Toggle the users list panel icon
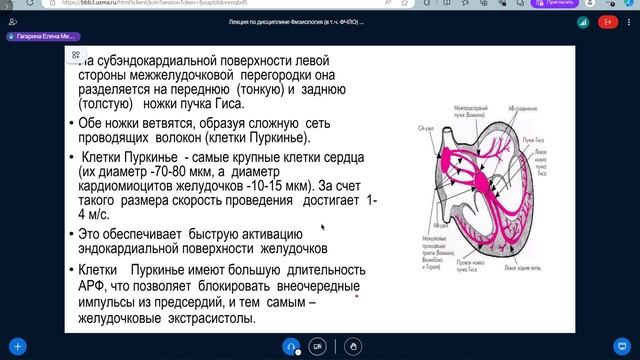The width and height of the screenshot is (640, 360). click(13, 22)
